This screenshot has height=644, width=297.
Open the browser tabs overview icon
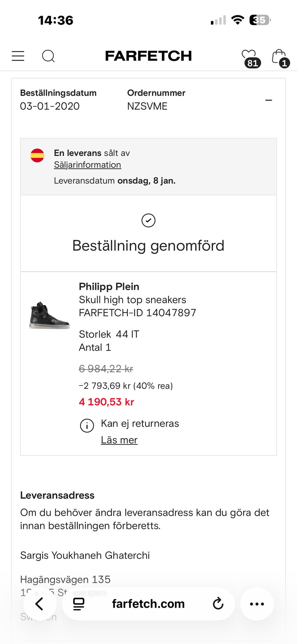point(79,604)
